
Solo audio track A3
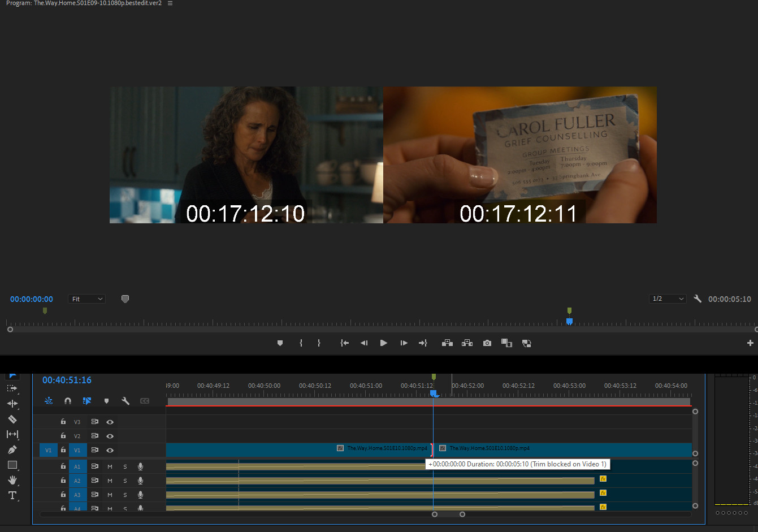125,495
